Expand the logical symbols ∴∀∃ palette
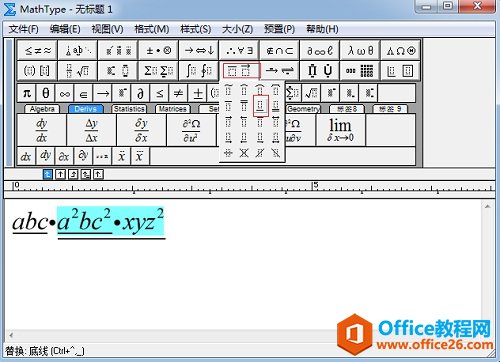 pyautogui.click(x=239, y=50)
